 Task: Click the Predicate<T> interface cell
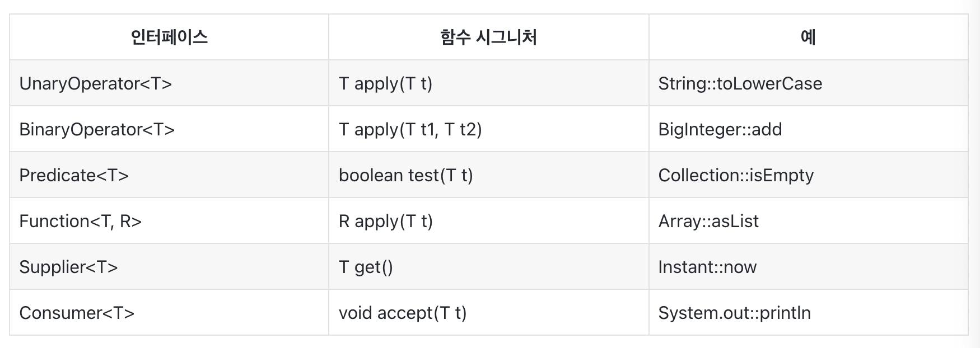(74, 175)
